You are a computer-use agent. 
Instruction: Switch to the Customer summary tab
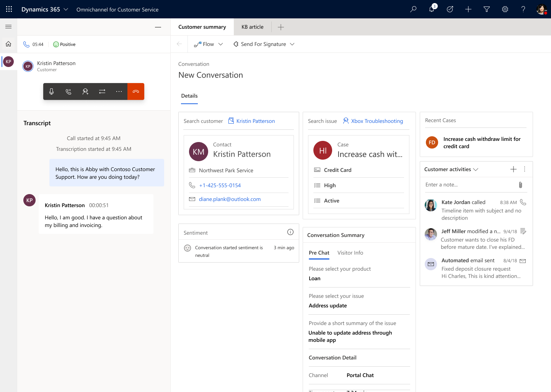point(202,27)
